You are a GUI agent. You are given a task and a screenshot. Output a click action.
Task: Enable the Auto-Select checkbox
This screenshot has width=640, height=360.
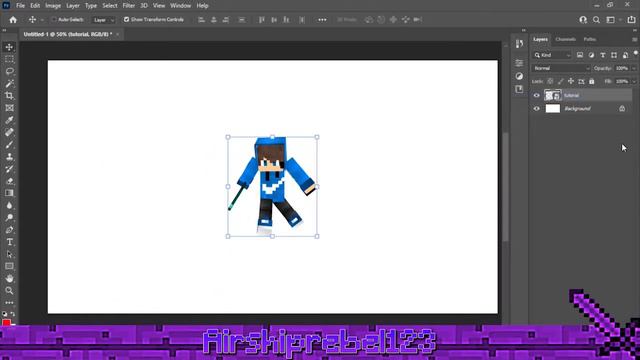[x=53, y=20]
